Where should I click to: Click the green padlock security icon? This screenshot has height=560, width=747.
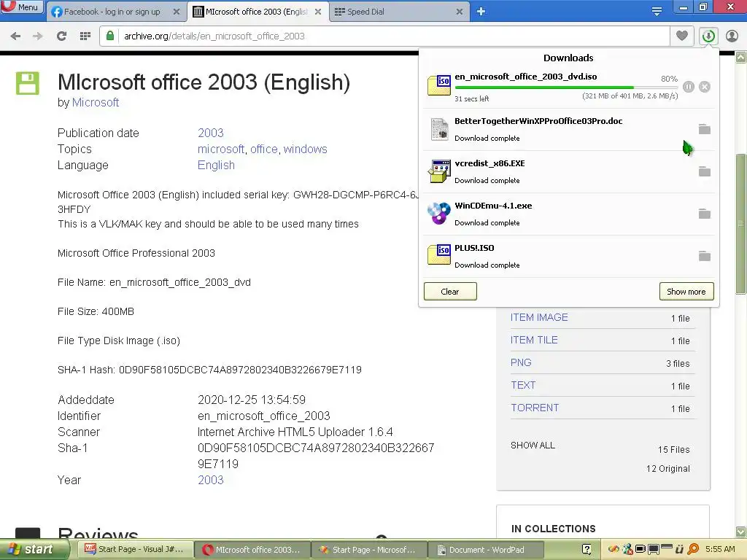pyautogui.click(x=110, y=36)
